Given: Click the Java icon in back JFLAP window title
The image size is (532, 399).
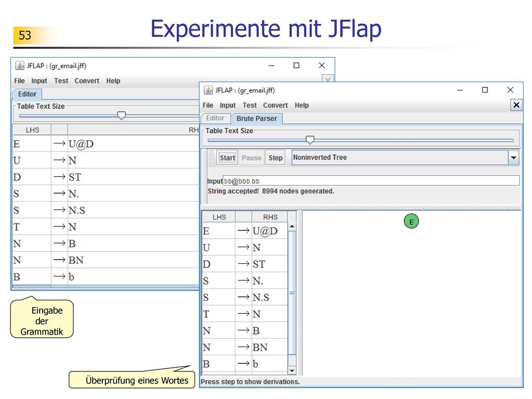Looking at the screenshot, I should [x=20, y=66].
